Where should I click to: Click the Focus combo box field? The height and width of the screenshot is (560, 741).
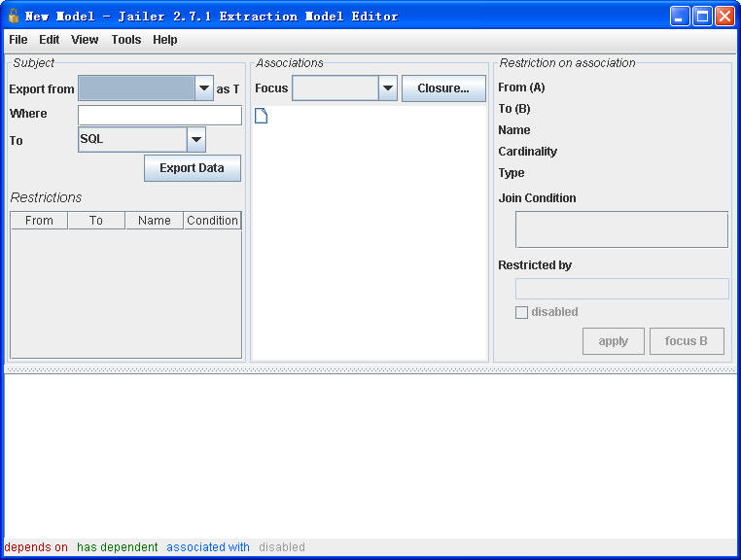[x=335, y=87]
